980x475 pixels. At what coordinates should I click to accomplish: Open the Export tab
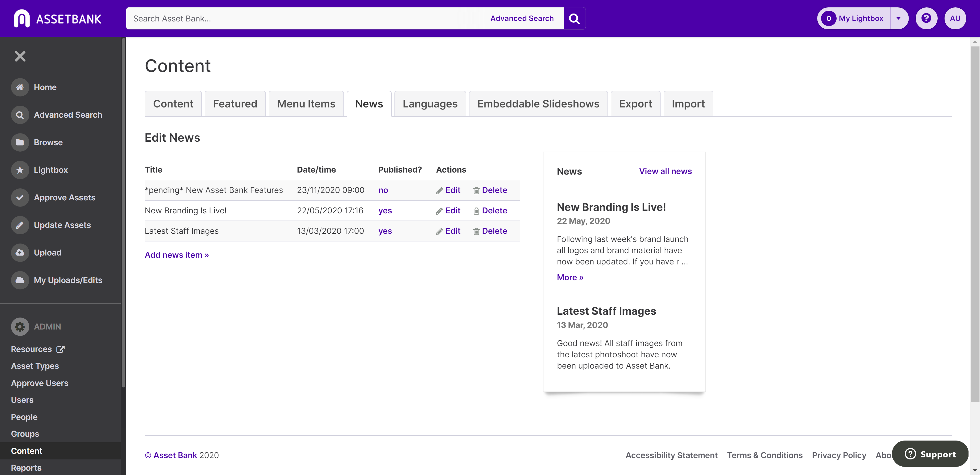coord(635,104)
